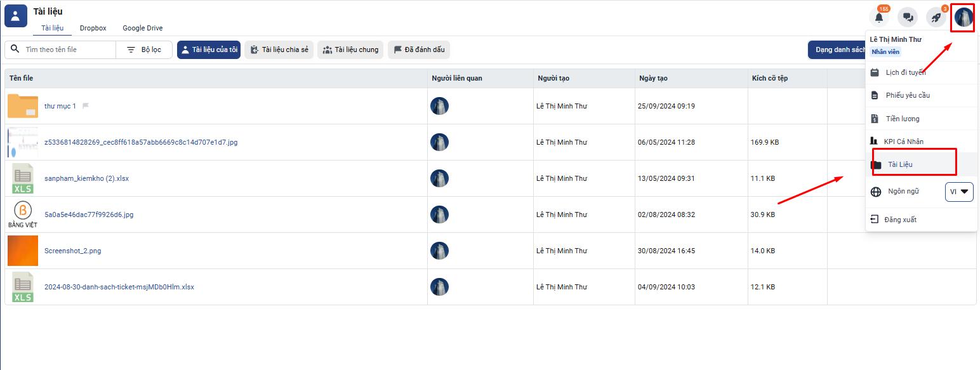The width and height of the screenshot is (980, 370).
Task: Click the rocket icon in header
Action: [x=936, y=18]
